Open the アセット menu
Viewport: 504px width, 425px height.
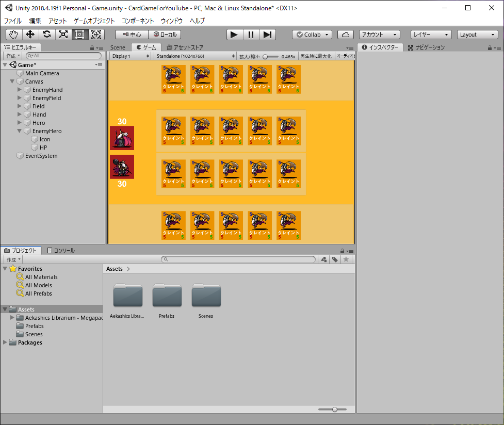tap(58, 21)
